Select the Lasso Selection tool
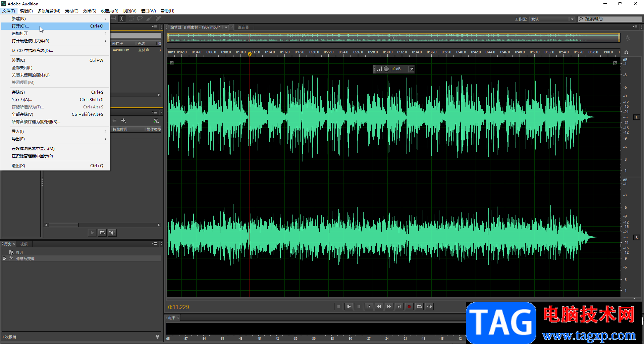The height and width of the screenshot is (344, 644). [140, 19]
